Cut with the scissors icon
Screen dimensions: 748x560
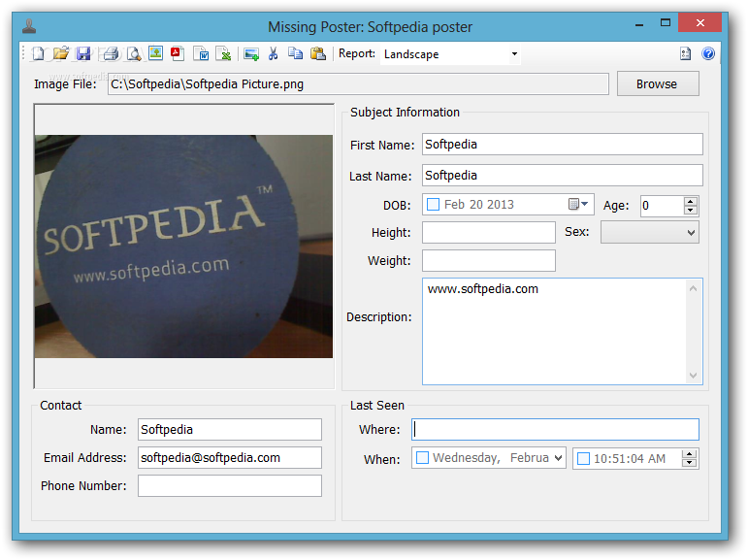point(273,53)
